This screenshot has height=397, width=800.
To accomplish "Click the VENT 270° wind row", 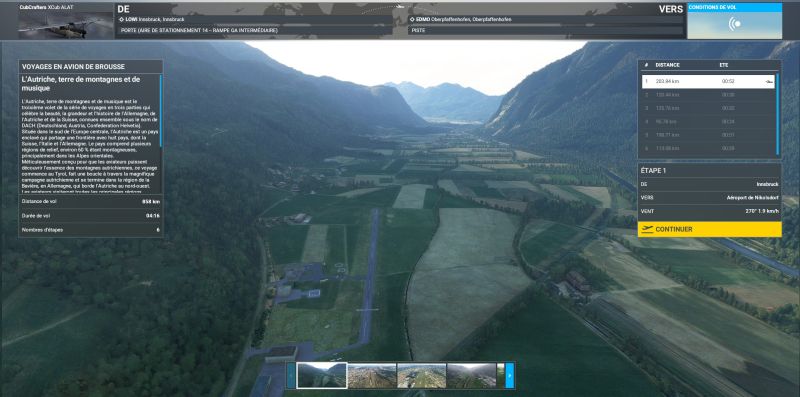I will (x=709, y=211).
